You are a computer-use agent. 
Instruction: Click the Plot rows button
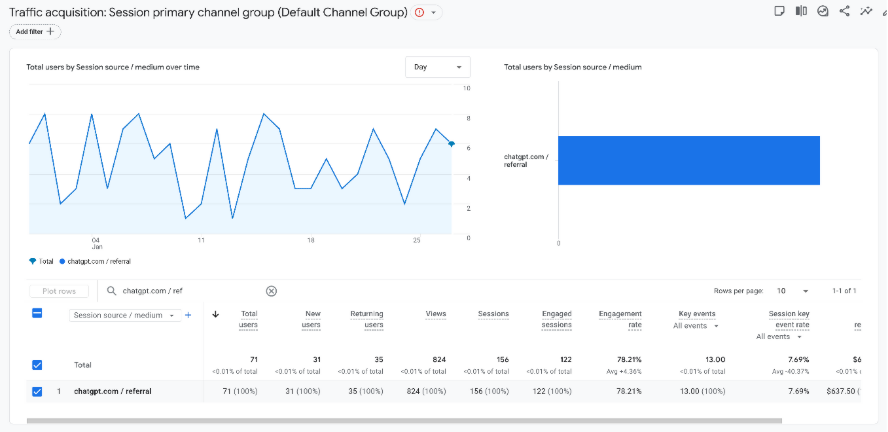58,291
